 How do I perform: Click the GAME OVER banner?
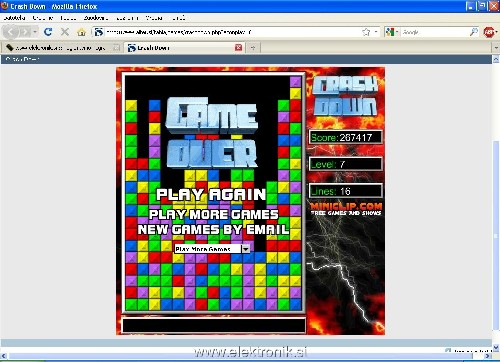tap(212, 133)
